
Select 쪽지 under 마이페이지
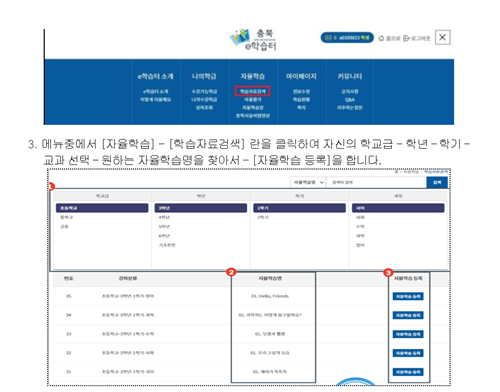point(301,107)
